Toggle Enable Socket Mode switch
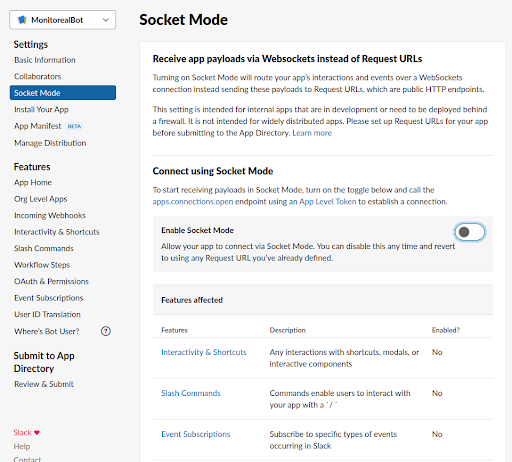This screenshot has height=462, width=512. coord(470,232)
